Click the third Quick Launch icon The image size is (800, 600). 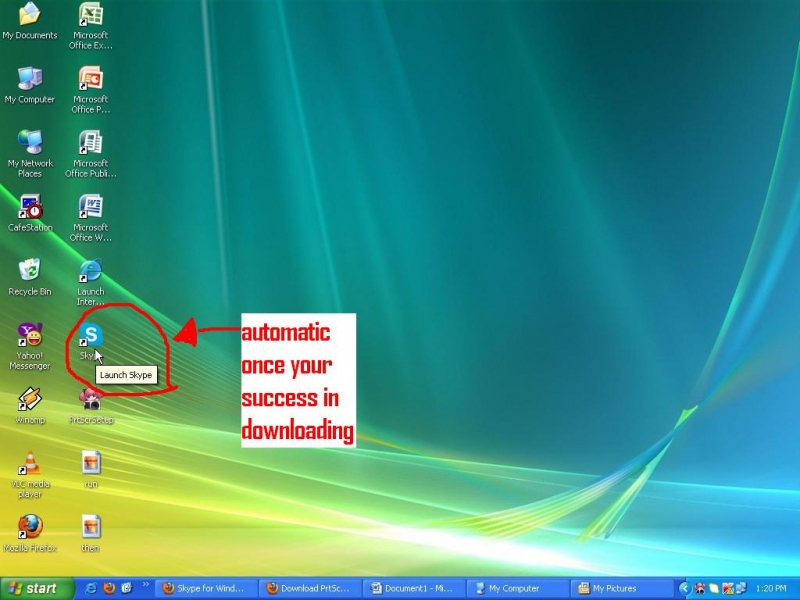point(127,588)
